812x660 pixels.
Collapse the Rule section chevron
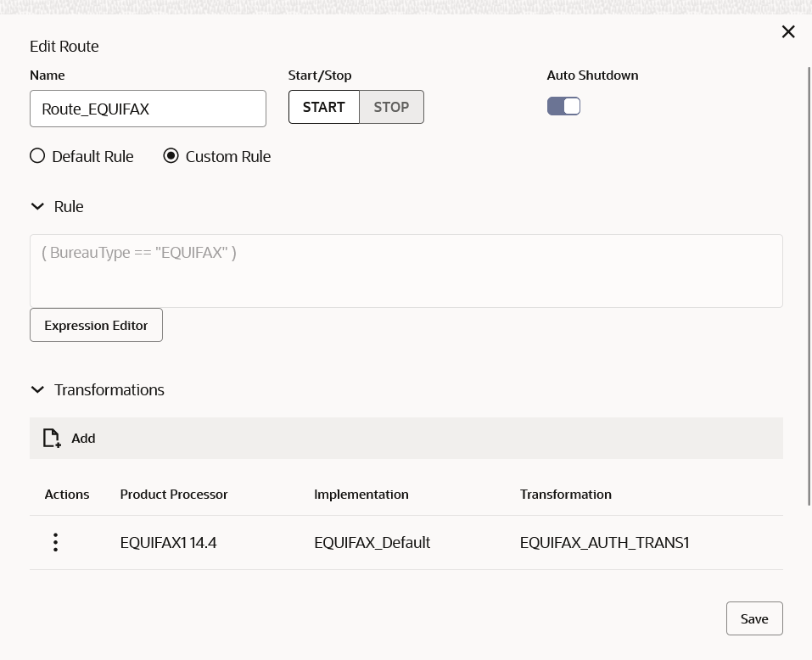38,206
